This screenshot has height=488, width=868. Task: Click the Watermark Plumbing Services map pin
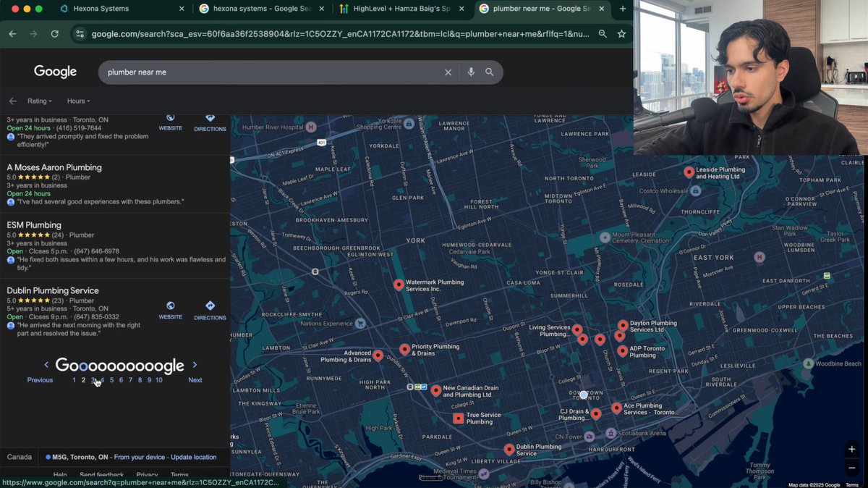pyautogui.click(x=399, y=285)
